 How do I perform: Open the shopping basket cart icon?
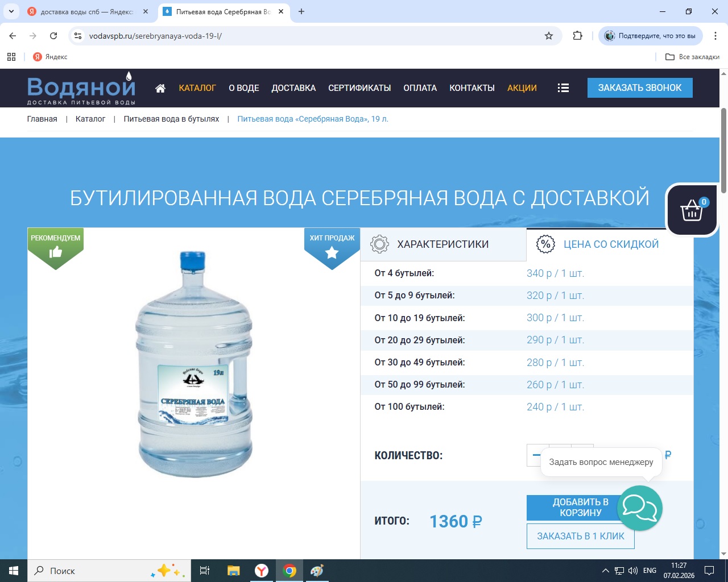(692, 210)
